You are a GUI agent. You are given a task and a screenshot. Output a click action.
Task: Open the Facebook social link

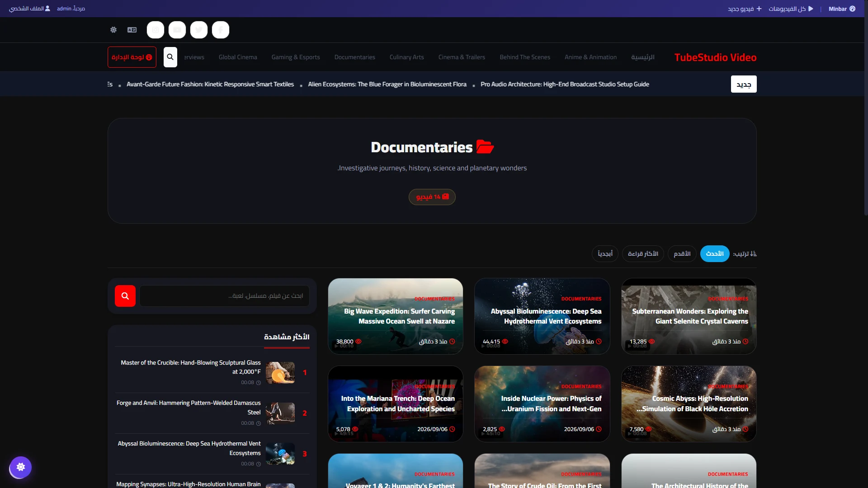coord(221,30)
